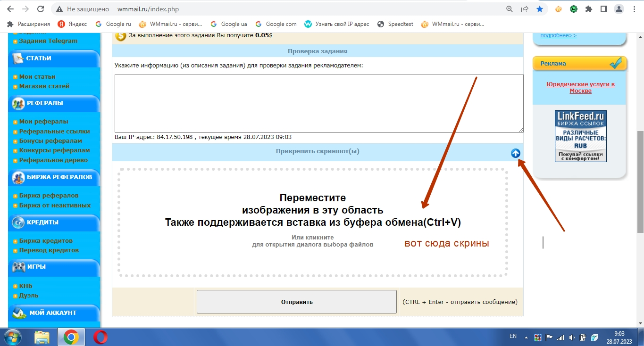Screen dimensions: 644x346
Task: Open Задания Telegram in sidebar
Action: coord(48,41)
